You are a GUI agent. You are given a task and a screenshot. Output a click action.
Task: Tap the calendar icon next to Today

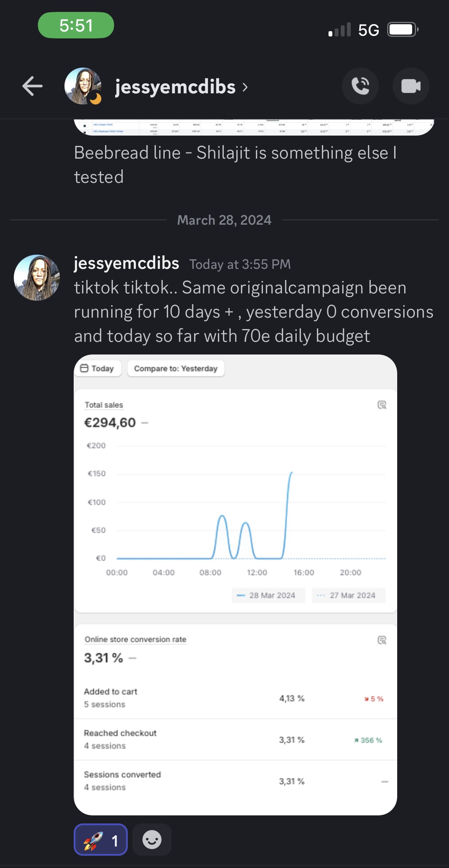tap(84, 368)
